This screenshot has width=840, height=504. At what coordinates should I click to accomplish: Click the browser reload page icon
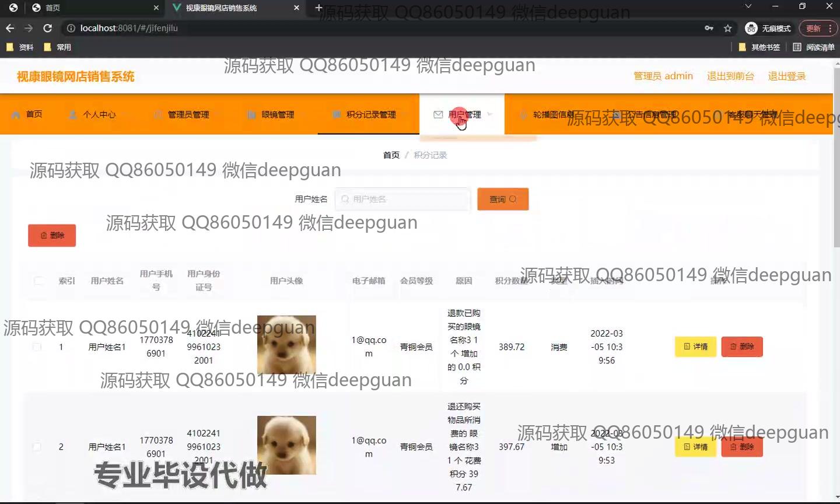(x=48, y=28)
